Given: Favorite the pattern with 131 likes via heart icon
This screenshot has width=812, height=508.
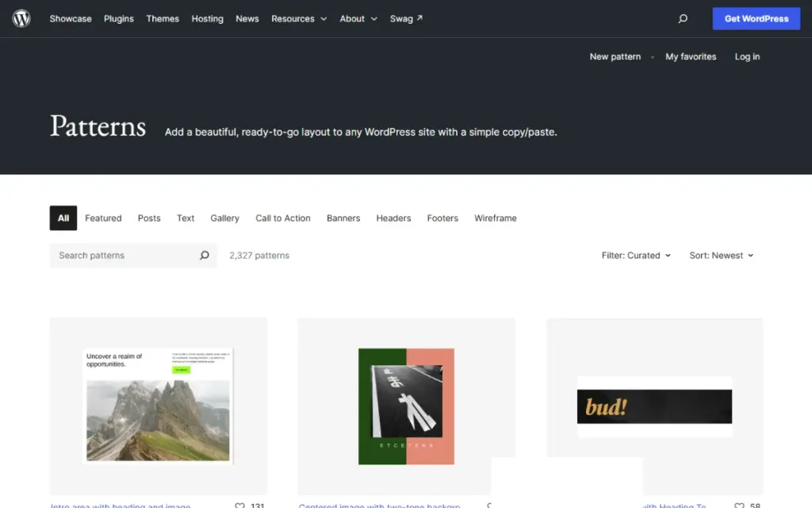Looking at the screenshot, I should (239, 505).
